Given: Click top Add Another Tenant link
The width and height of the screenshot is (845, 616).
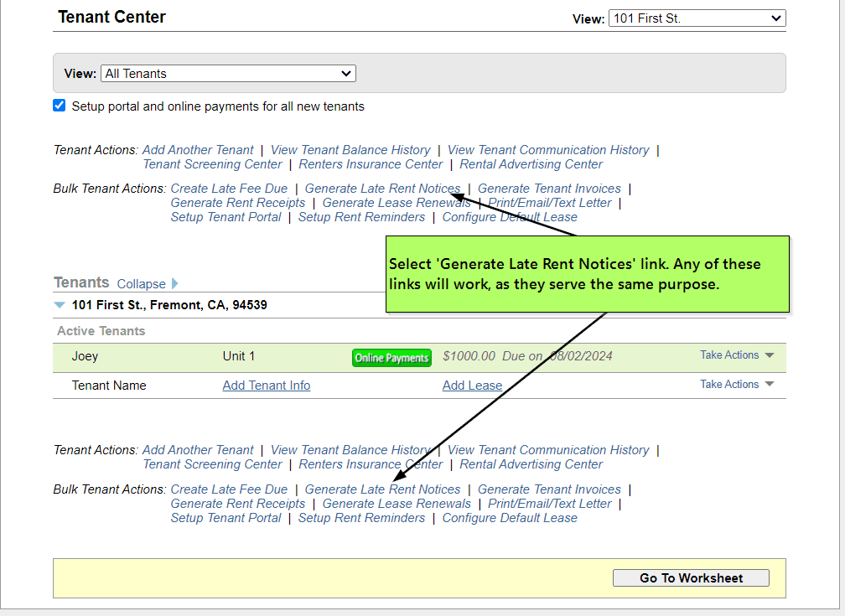Looking at the screenshot, I should click(x=198, y=150).
